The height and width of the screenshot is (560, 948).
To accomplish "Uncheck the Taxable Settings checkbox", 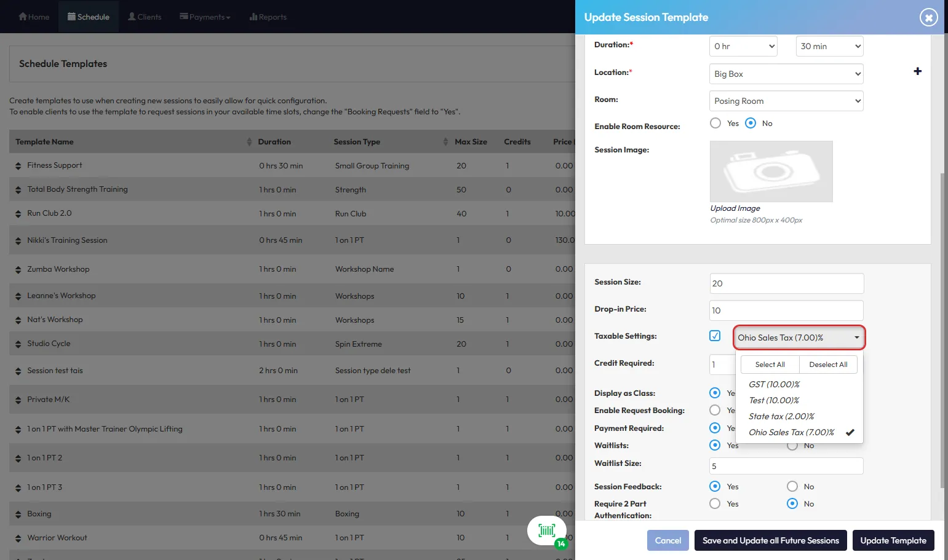I will click(715, 336).
